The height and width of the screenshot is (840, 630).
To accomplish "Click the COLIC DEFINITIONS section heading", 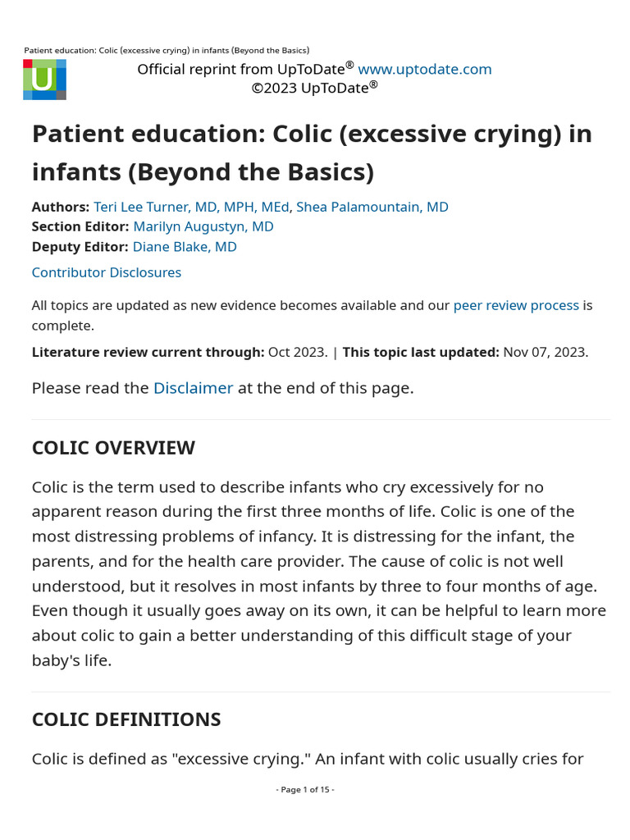I will click(126, 719).
